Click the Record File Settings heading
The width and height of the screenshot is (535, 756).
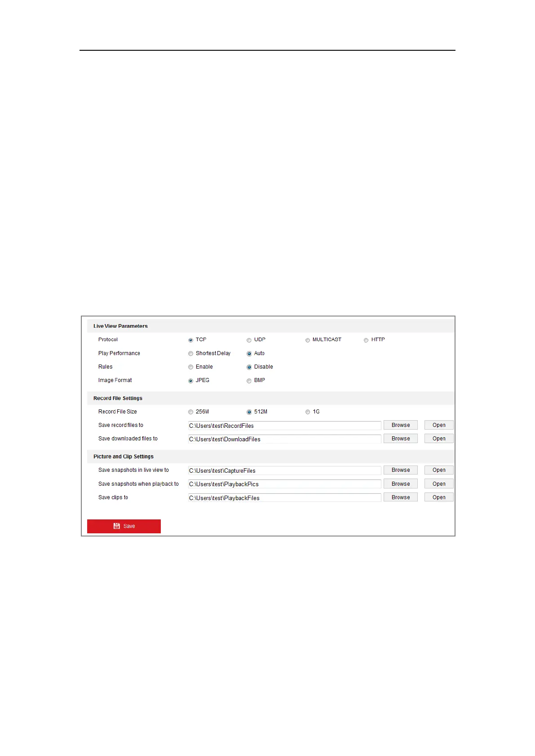point(118,398)
